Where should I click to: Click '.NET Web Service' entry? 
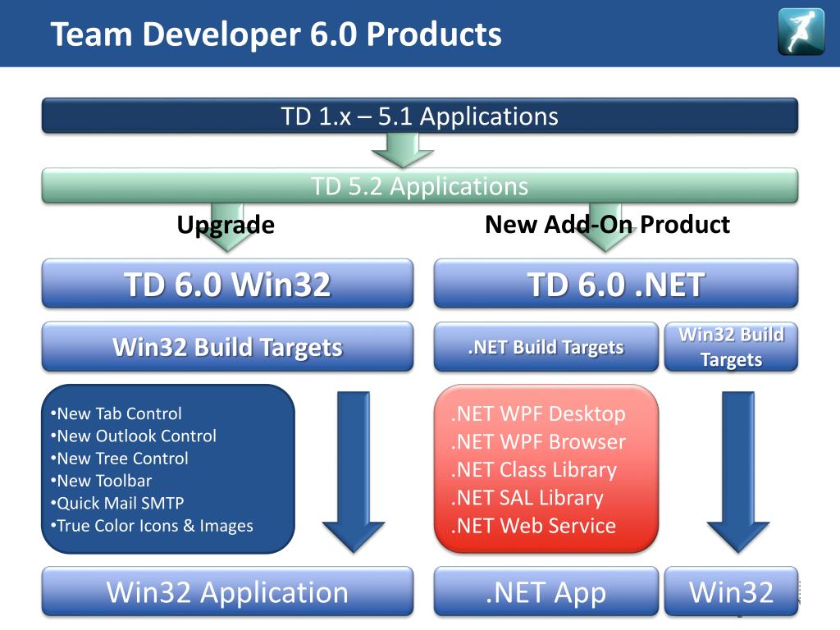pyautogui.click(x=533, y=526)
